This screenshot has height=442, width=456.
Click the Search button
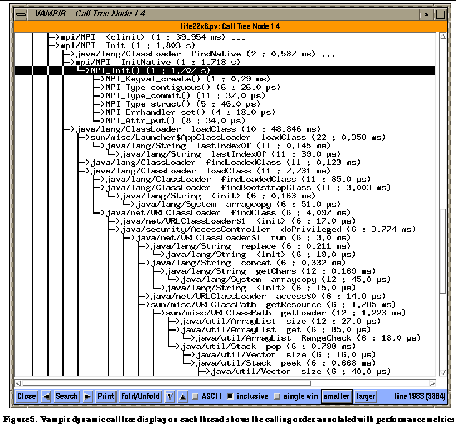(66, 396)
